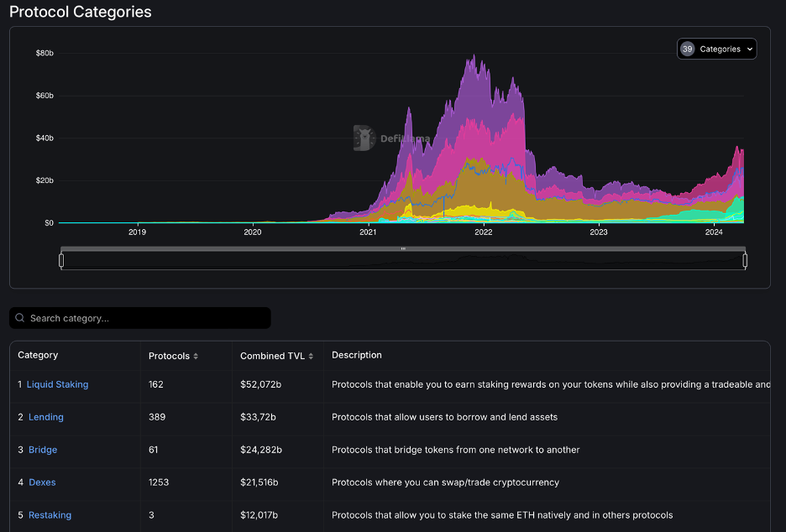Open the Bridge category link
Viewport: 786px width, 532px height.
tap(43, 450)
